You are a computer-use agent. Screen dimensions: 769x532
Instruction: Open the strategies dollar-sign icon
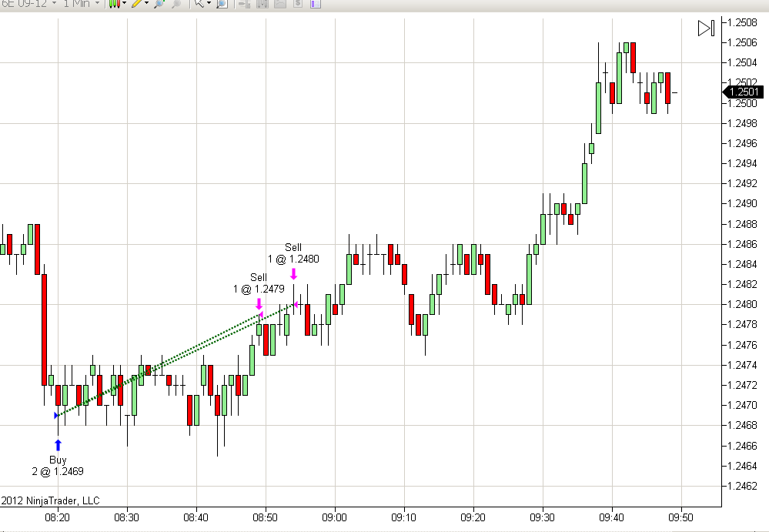[298, 3]
